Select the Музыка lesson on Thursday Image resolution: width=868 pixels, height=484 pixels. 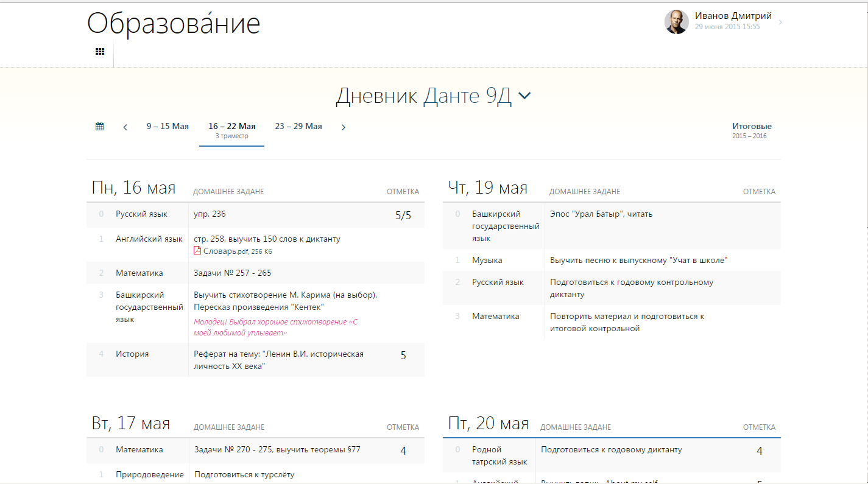[x=487, y=261]
